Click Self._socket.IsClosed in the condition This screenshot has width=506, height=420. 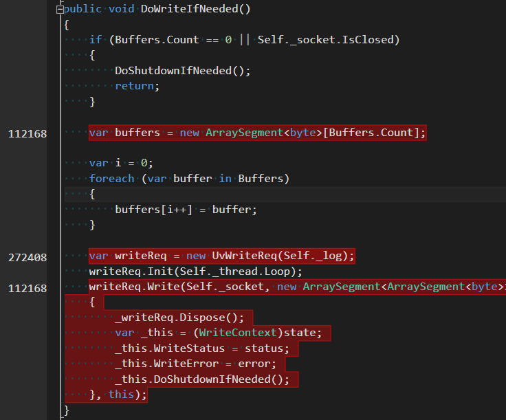326,40
